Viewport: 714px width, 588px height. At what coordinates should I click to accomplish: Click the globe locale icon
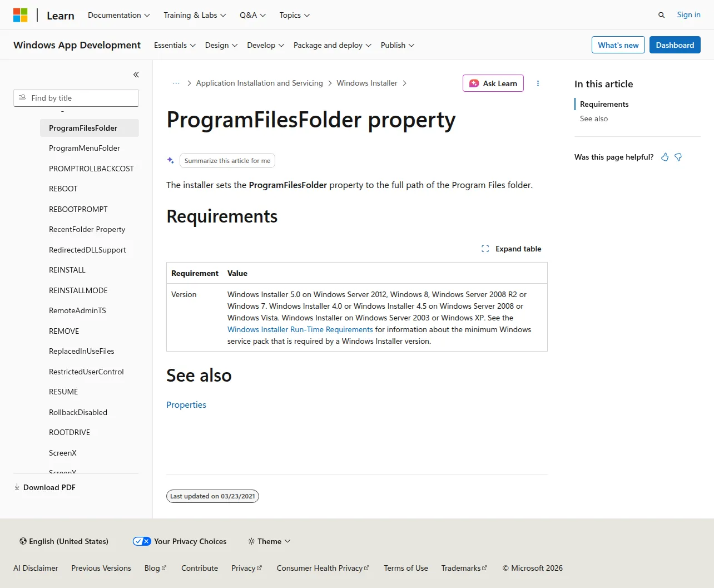(x=23, y=541)
